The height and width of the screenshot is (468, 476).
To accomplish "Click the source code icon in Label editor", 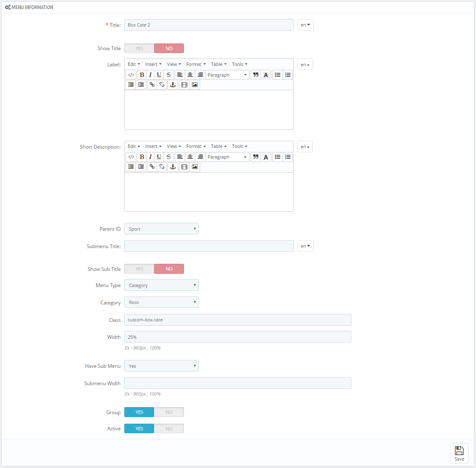I will pos(131,75).
